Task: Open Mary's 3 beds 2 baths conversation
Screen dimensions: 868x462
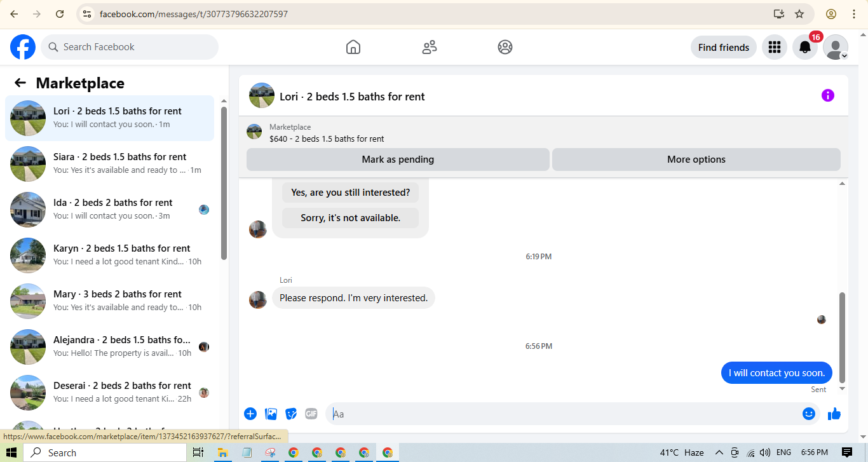Action: click(x=109, y=301)
